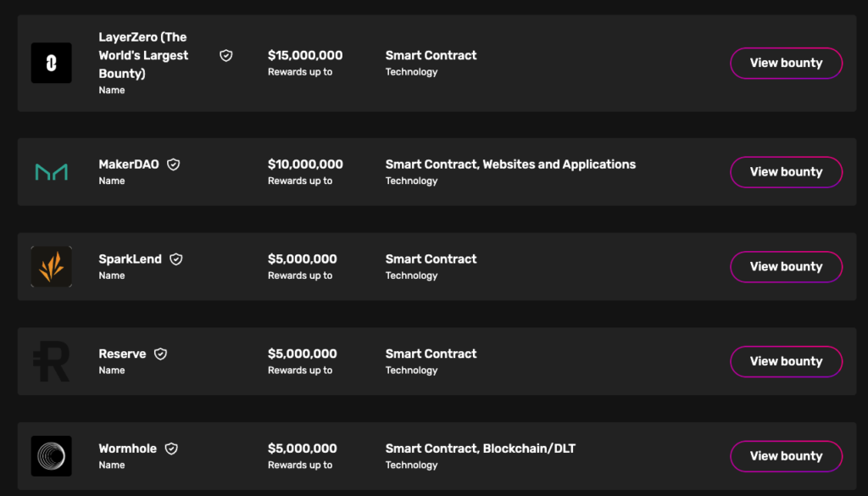The image size is (868, 496).
Task: Click View bounty on the Reserve row
Action: [786, 361]
